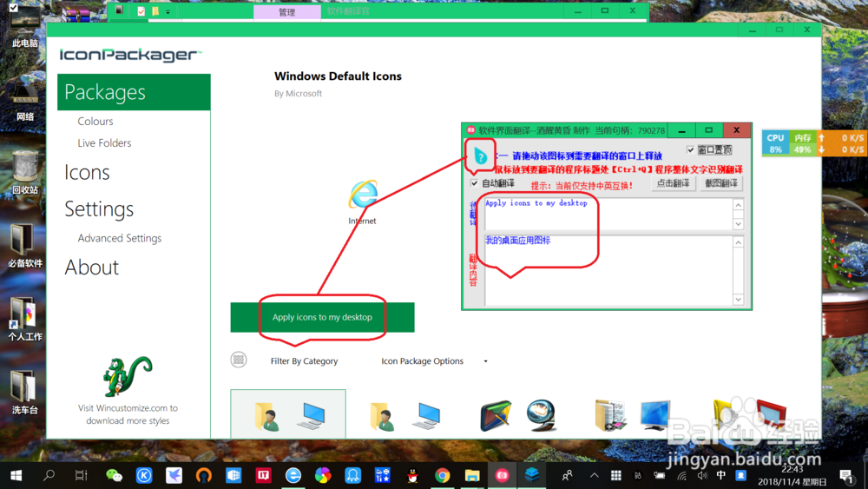This screenshot has width=868, height=489.
Task: Click the 截图翻译 button
Action: pos(720,183)
